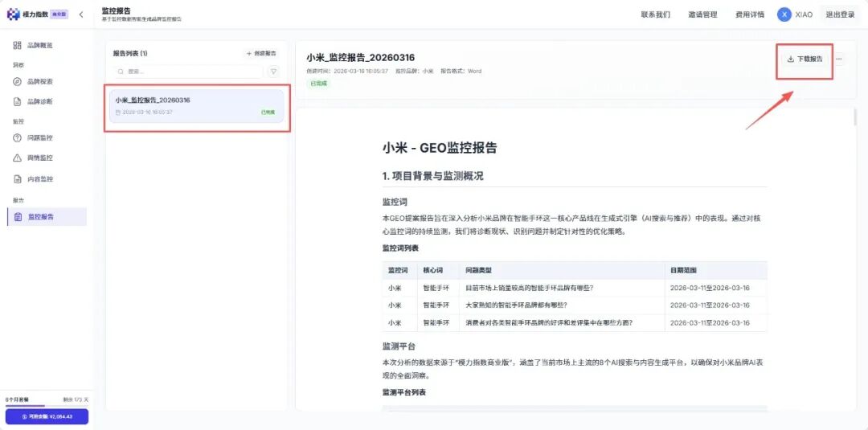Click the report title 小米_监控报告_20260316 in header
This screenshot has height=430, width=868.
coord(360,58)
